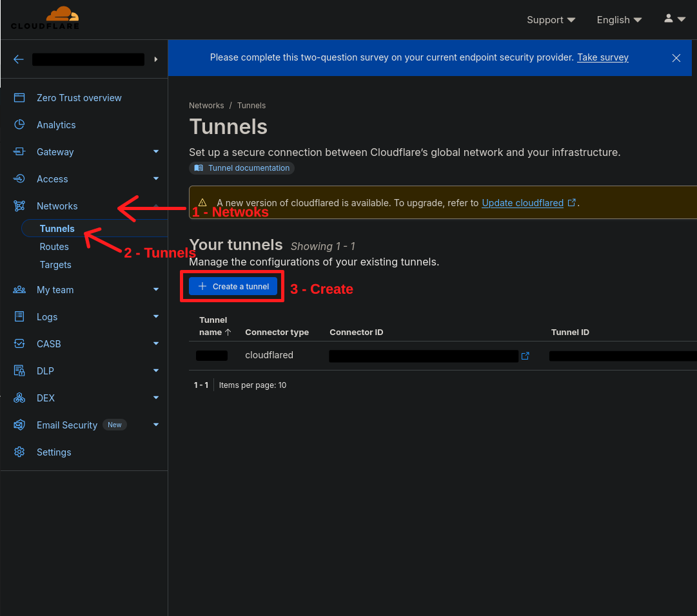
Task: Click the Logs icon
Action: tap(19, 316)
